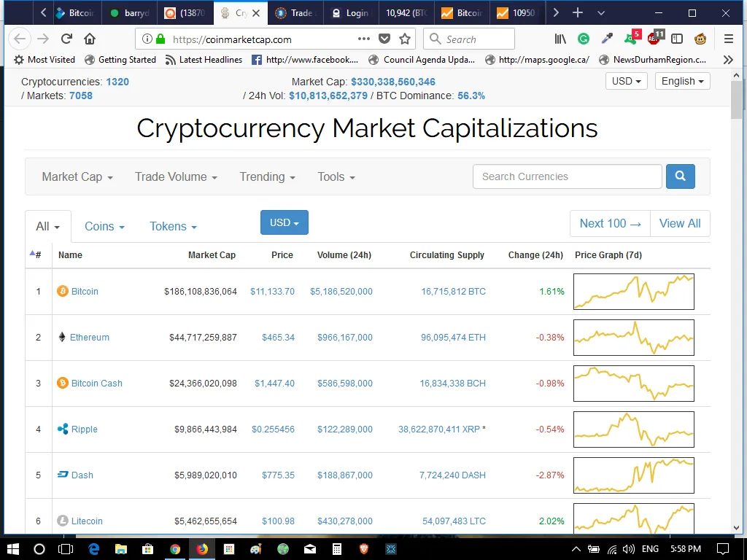List all open tabs dropdown arrow
747x560 pixels.
click(x=601, y=13)
